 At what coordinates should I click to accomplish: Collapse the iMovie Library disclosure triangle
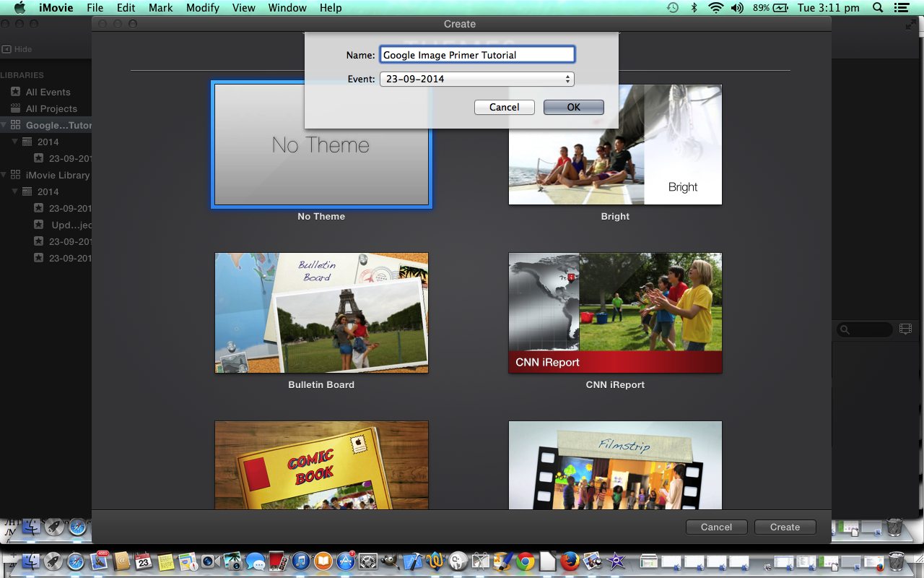[4, 175]
